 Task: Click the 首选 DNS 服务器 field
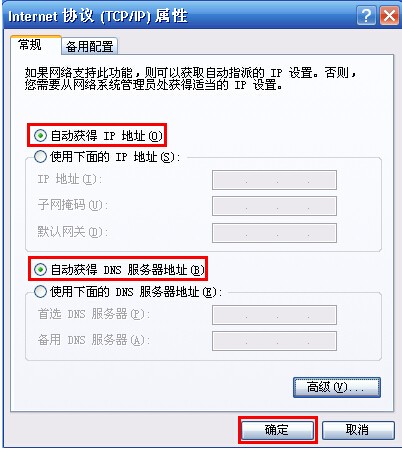[x=274, y=315]
